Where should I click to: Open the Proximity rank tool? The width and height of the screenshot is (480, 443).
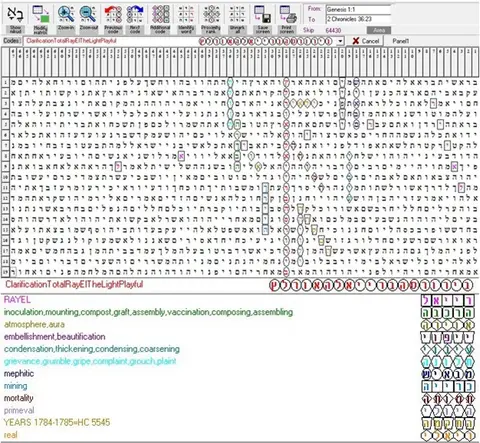coord(211,18)
